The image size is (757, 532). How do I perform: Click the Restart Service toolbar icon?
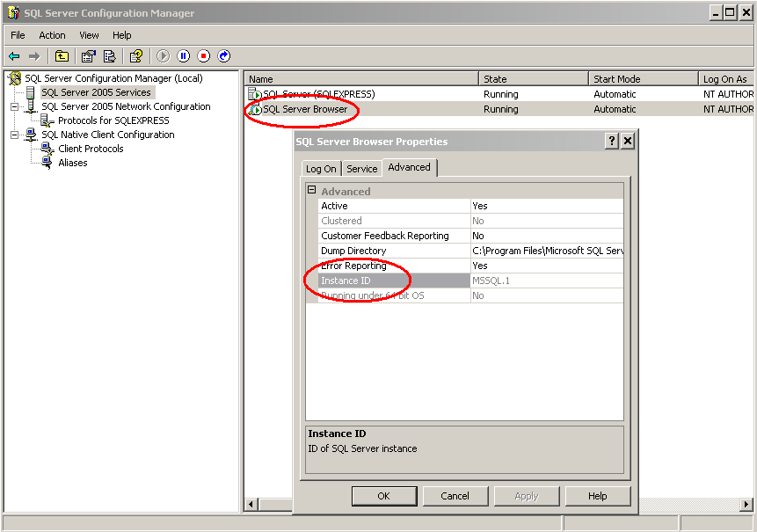coord(224,56)
